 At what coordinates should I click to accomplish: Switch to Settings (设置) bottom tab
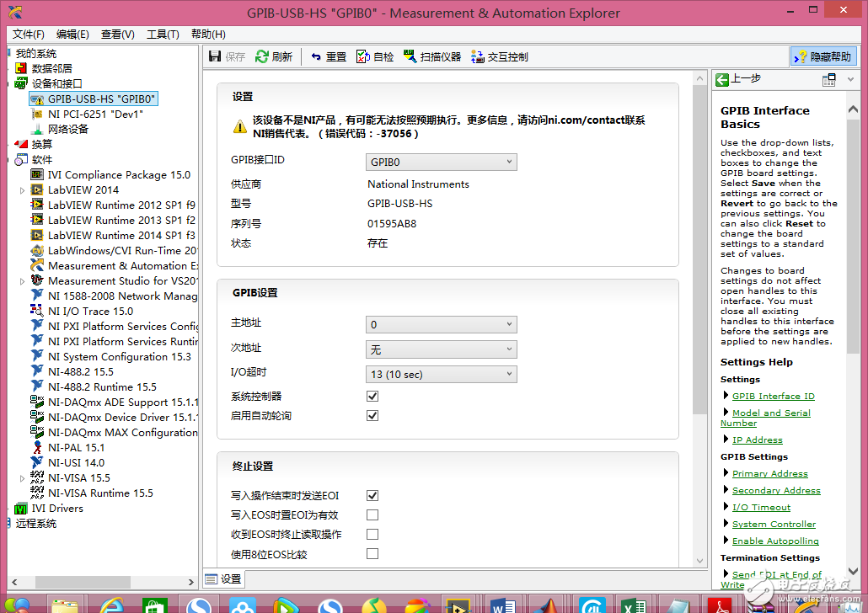tap(223, 578)
